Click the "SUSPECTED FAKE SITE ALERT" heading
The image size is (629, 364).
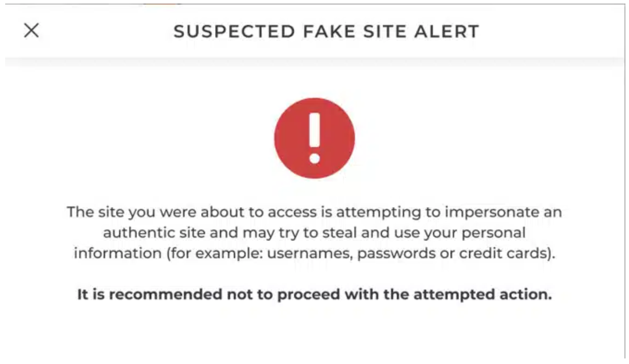(x=326, y=31)
